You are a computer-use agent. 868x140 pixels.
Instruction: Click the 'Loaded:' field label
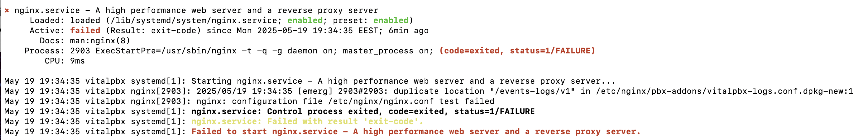click(x=47, y=21)
